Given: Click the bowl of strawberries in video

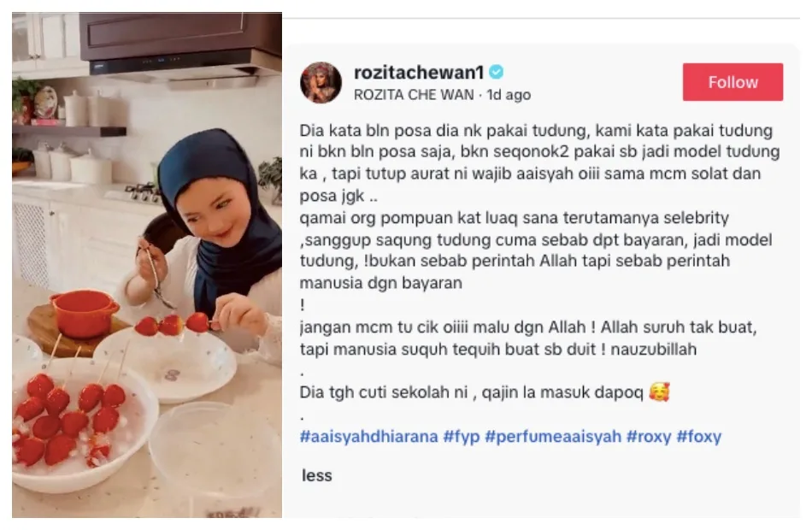Looking at the screenshot, I should (x=83, y=422).
